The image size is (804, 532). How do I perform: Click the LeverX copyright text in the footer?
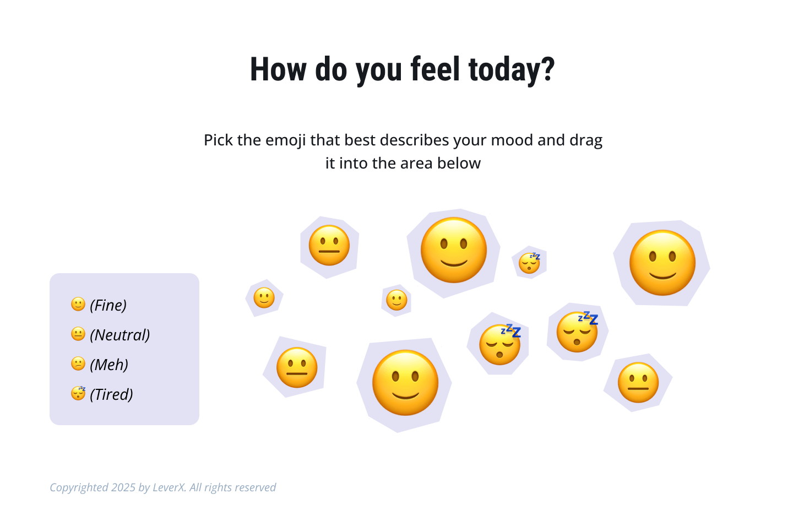pyautogui.click(x=163, y=487)
